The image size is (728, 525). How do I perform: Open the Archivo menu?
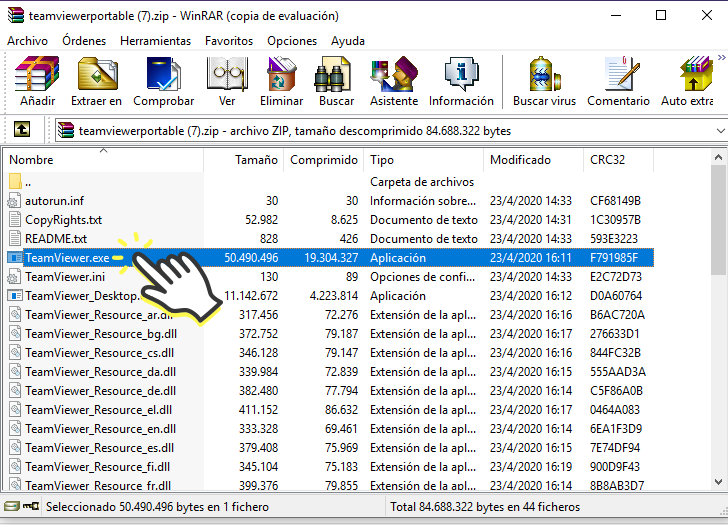(x=27, y=41)
